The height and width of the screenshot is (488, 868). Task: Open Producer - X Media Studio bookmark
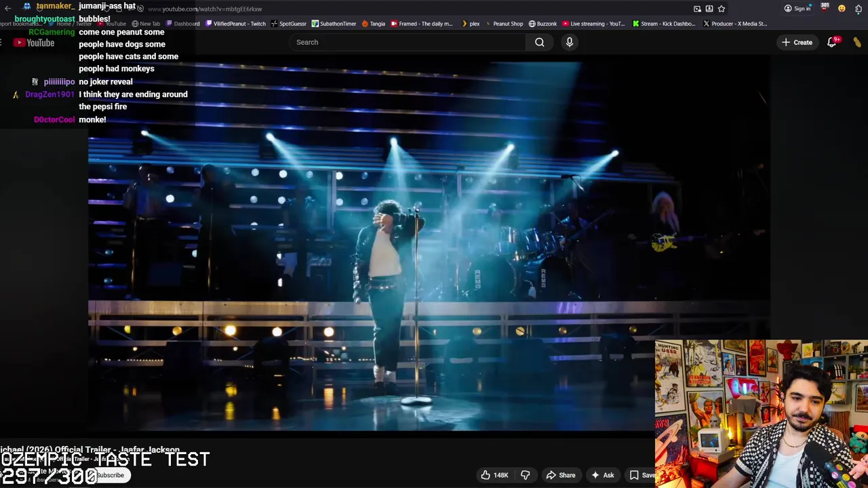(735, 24)
